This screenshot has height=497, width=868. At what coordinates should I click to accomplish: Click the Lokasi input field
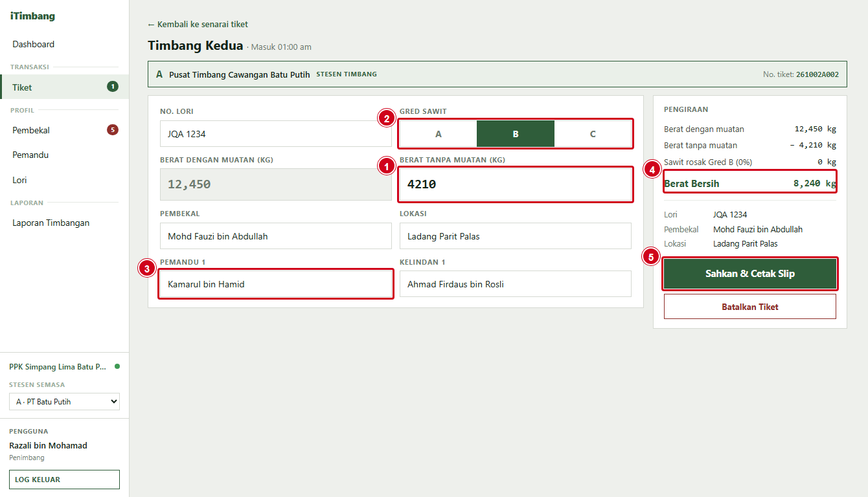click(516, 236)
